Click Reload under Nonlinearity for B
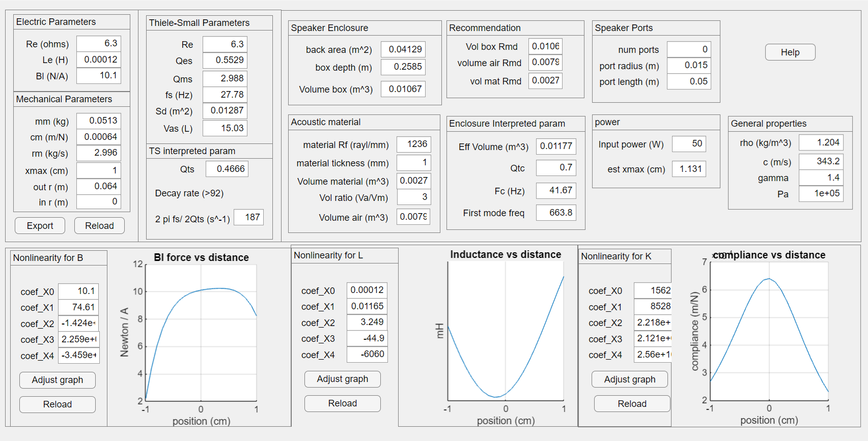The width and height of the screenshot is (868, 441). (58, 404)
